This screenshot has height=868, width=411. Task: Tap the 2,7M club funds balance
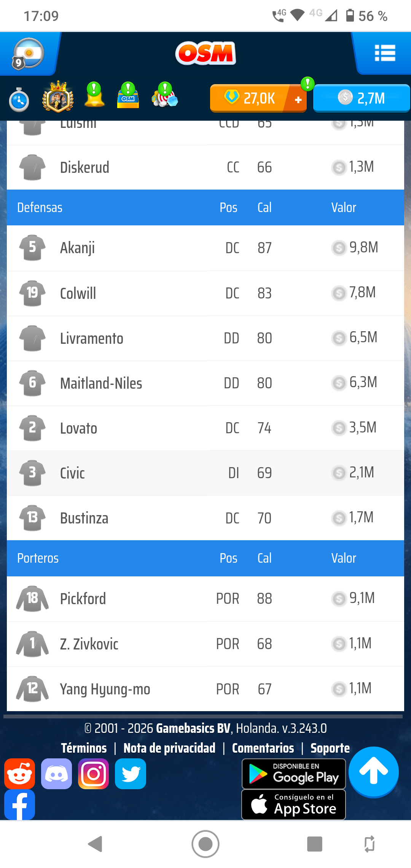(x=361, y=98)
